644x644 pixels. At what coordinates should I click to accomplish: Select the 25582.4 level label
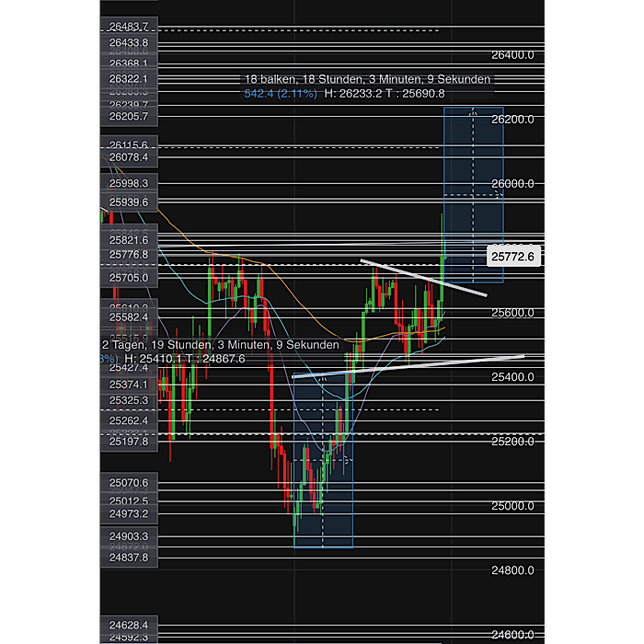click(x=129, y=317)
